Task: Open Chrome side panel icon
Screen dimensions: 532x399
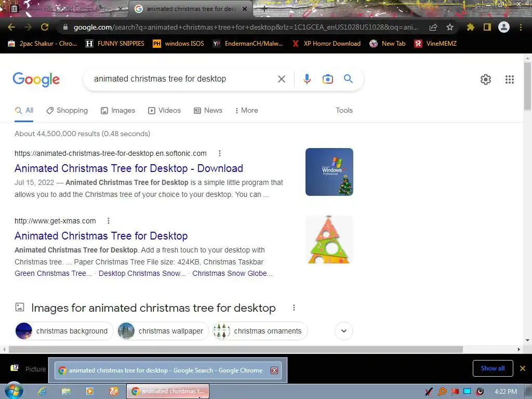Action: tap(487, 27)
